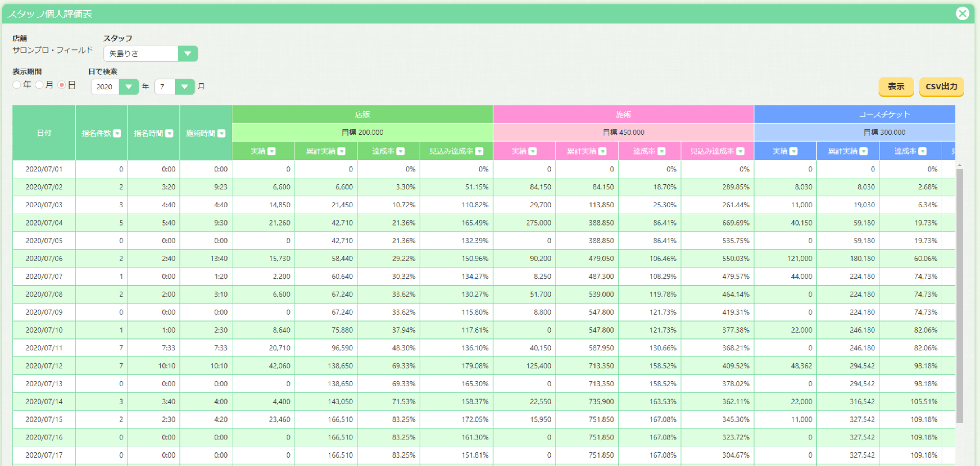The height and width of the screenshot is (466, 980).
Task: Sort 店販 実績 column with its arrow
Action: 272,151
